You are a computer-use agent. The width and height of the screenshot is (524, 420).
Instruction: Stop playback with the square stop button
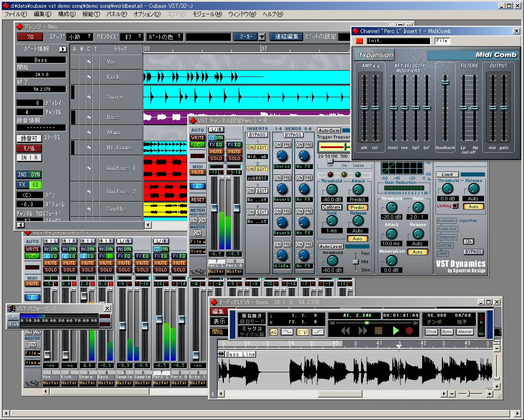click(x=379, y=331)
